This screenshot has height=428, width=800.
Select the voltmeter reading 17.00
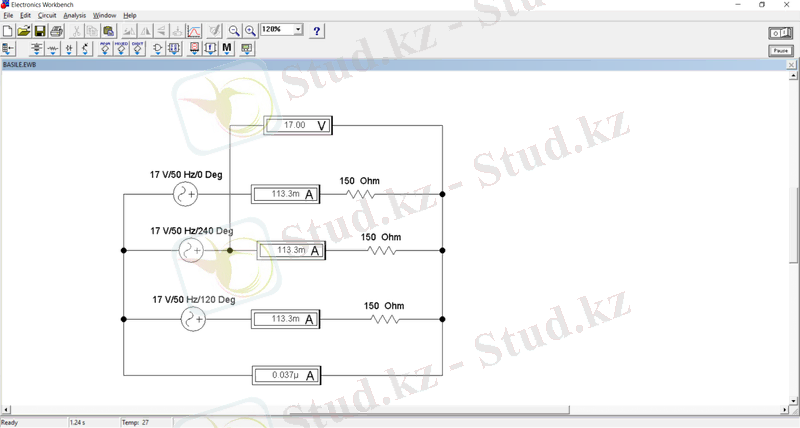pos(298,125)
